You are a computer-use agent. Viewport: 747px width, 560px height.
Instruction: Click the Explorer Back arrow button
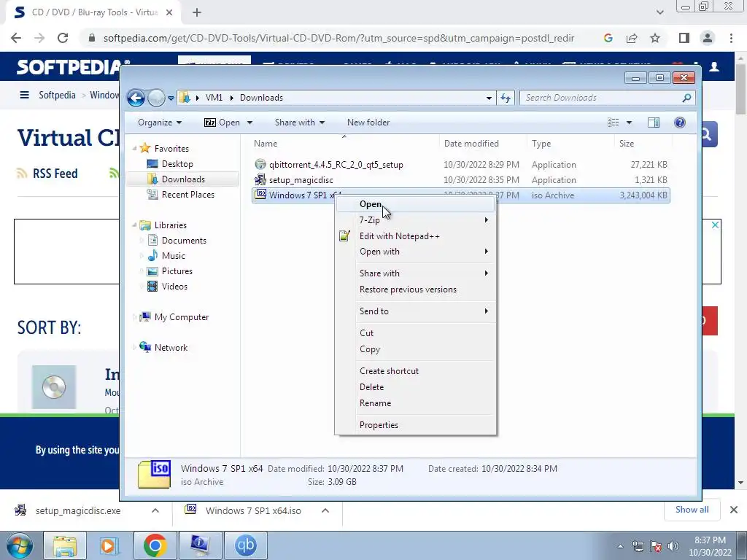point(136,98)
